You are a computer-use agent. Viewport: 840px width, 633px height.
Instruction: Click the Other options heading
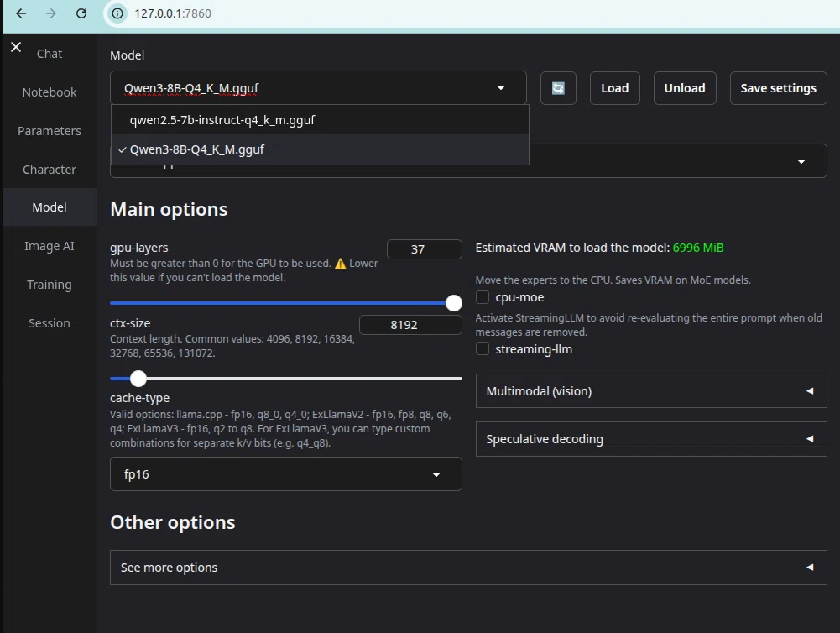click(x=173, y=522)
